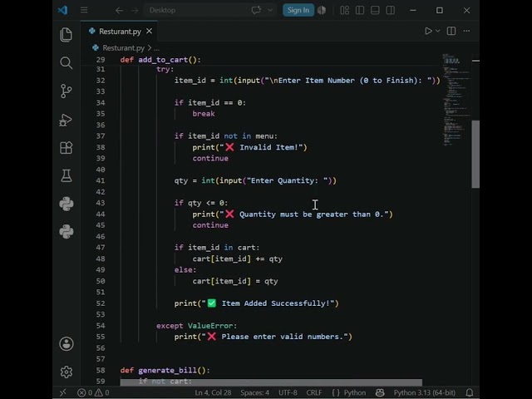532x399 pixels.
Task: Click 'Quantity must be greater than 0.' line
Action: [x=293, y=214]
